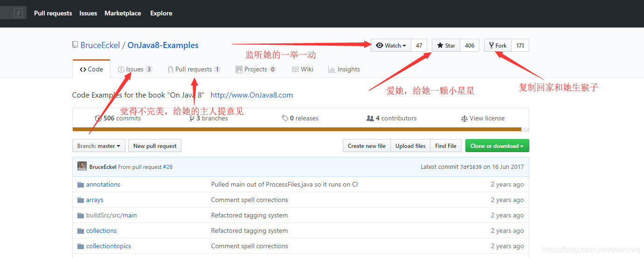Open the buildSrc "Refactored tagging system" commit message
The image size is (644, 258).
click(x=249, y=215)
